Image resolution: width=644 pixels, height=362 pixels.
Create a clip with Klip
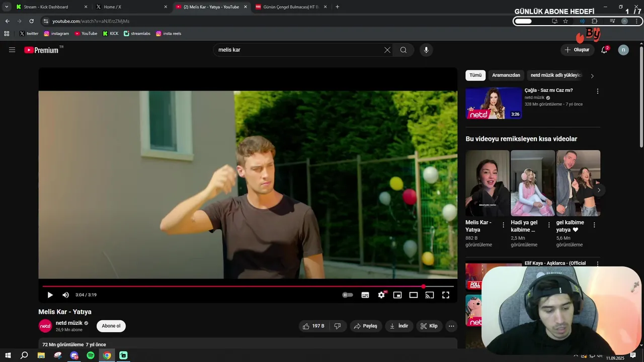[x=429, y=326]
